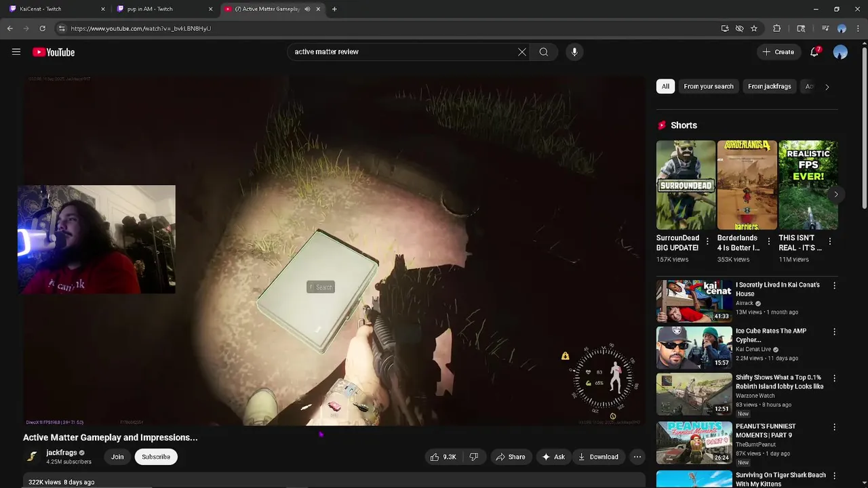
Task: Ask about this video
Action: tap(553, 457)
